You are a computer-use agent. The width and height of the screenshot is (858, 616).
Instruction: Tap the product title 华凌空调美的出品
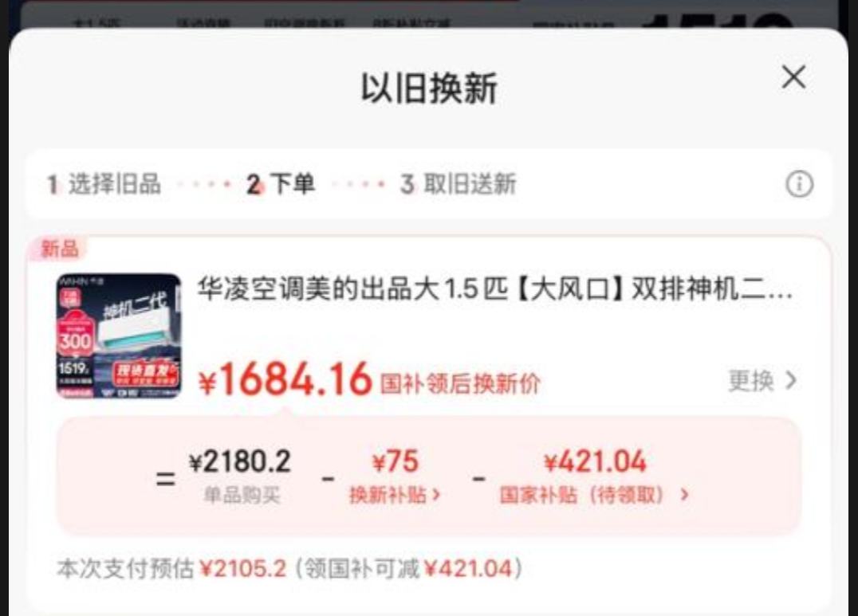coord(494,288)
